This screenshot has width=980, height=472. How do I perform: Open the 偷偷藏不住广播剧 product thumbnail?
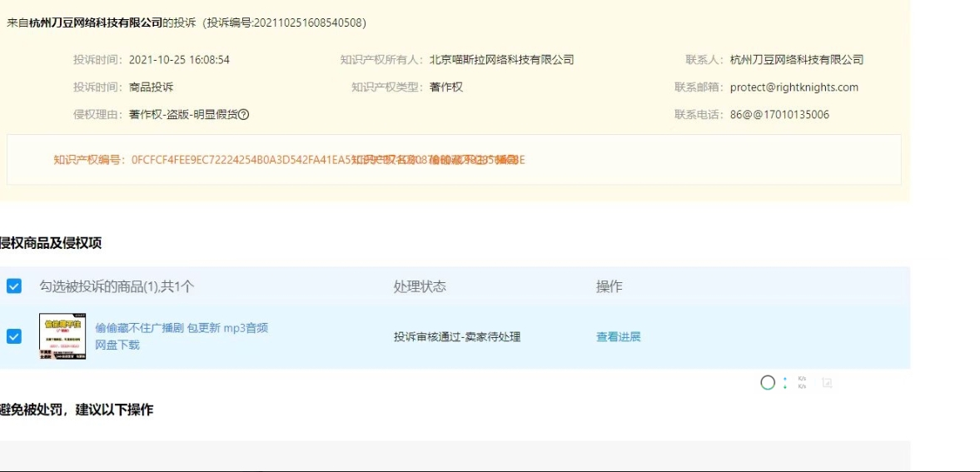click(62, 336)
